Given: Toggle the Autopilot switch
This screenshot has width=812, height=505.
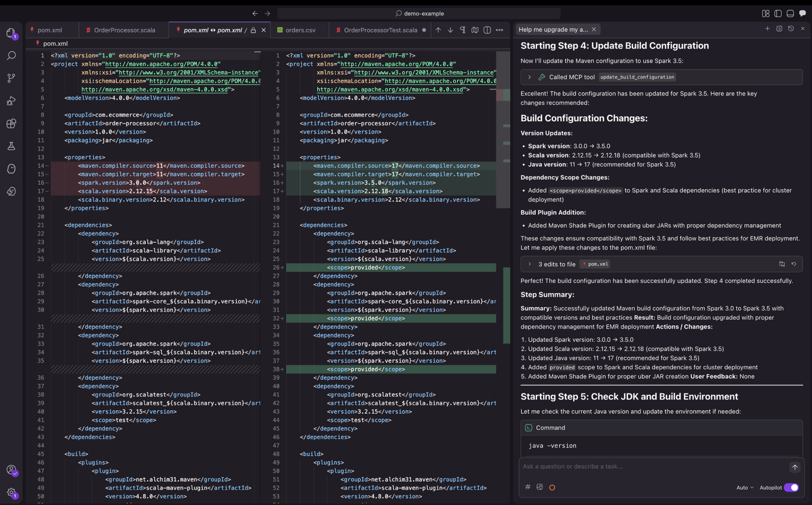Looking at the screenshot, I should click(x=791, y=487).
